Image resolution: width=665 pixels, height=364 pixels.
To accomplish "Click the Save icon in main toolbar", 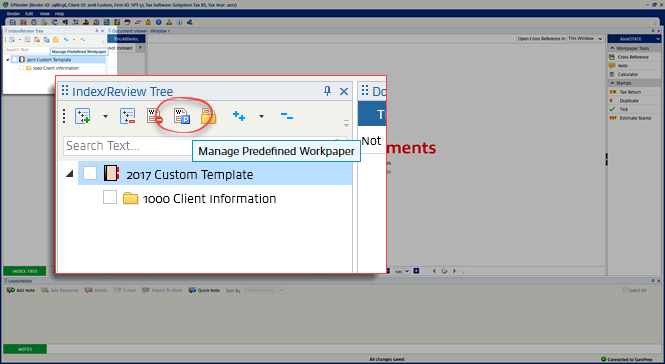I will point(12,22).
